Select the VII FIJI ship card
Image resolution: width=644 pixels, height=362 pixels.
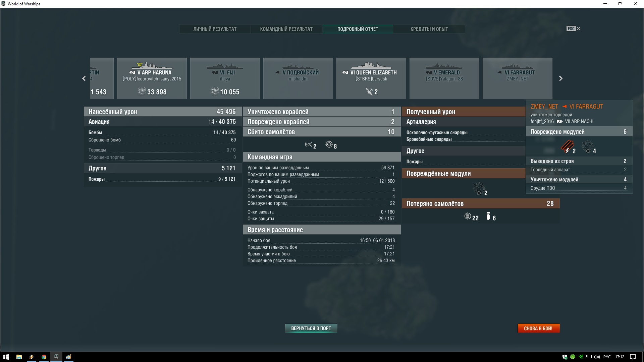coord(225,78)
